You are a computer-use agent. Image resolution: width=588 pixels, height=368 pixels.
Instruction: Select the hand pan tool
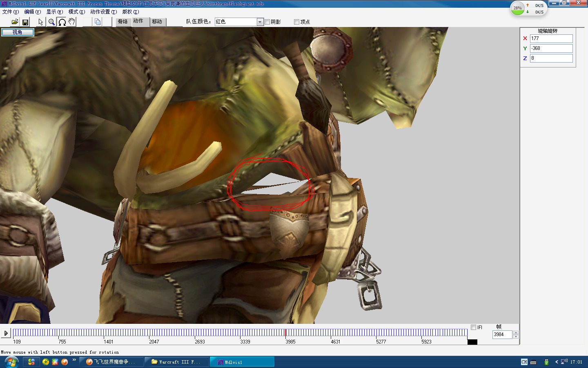[72, 22]
